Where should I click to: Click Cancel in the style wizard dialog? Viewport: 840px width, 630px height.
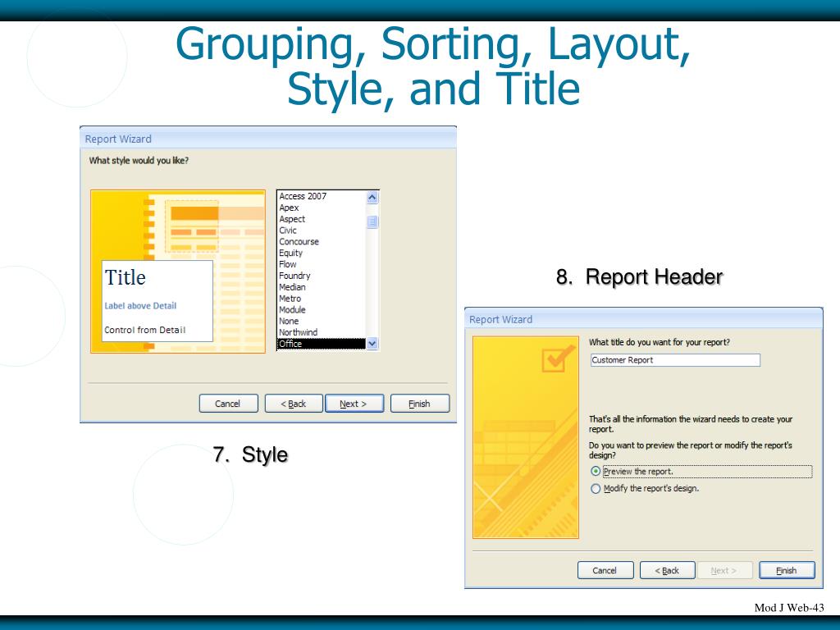coord(228,404)
